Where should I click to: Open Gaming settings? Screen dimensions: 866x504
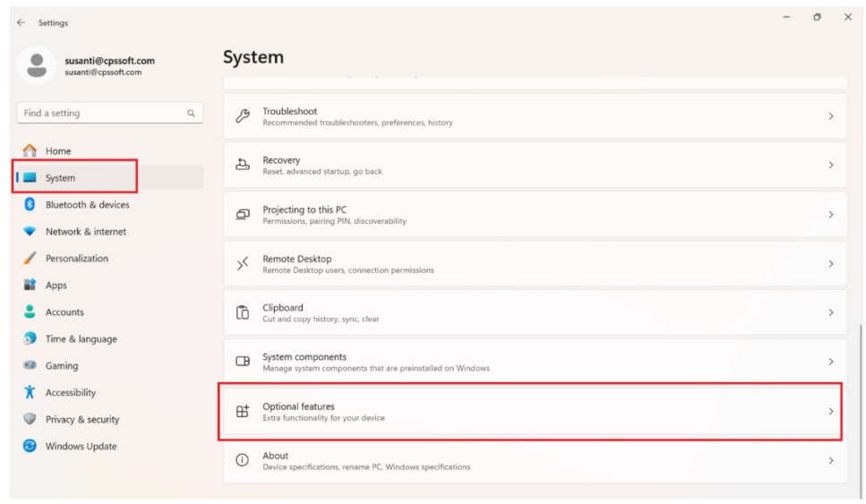tap(110, 365)
